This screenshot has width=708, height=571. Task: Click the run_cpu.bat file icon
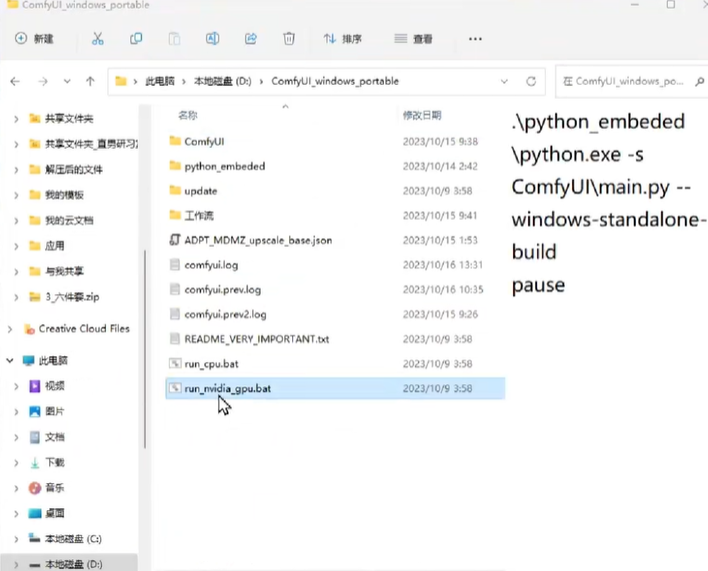click(175, 363)
